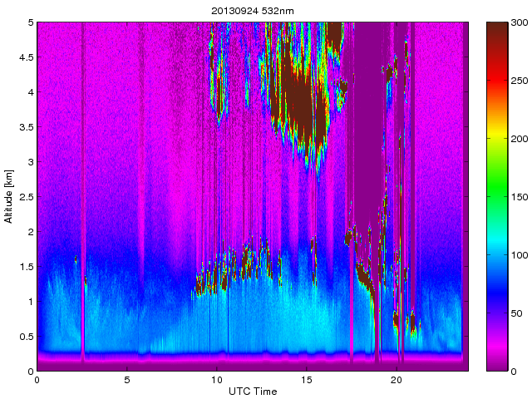
Task: Click the 1.5 tick label on altitude axis
Action: [x=26, y=267]
